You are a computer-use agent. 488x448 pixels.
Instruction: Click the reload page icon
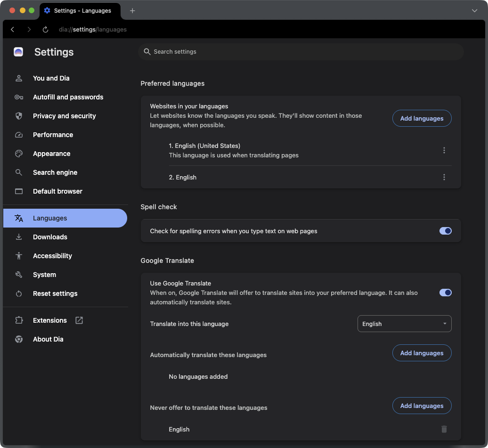[45, 29]
